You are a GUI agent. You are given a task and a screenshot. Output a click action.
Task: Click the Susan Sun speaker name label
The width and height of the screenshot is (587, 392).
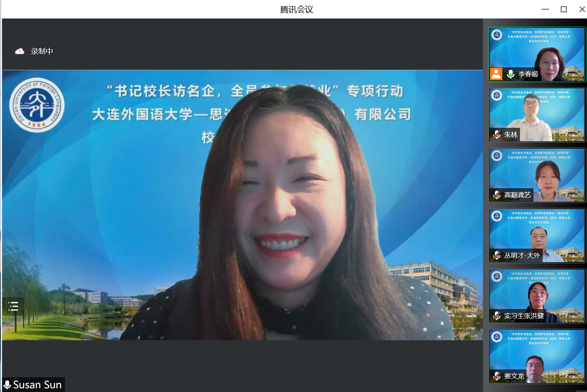(37, 385)
